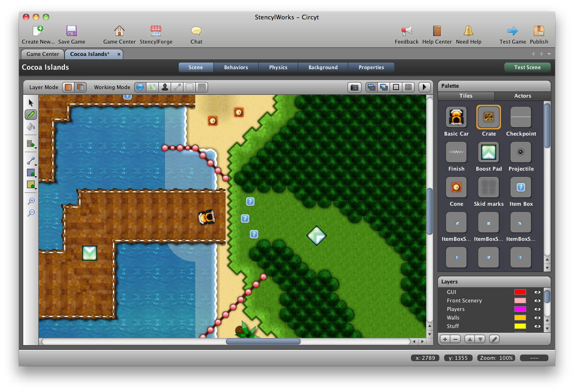Open the tab list dropdown arrow

point(549,54)
